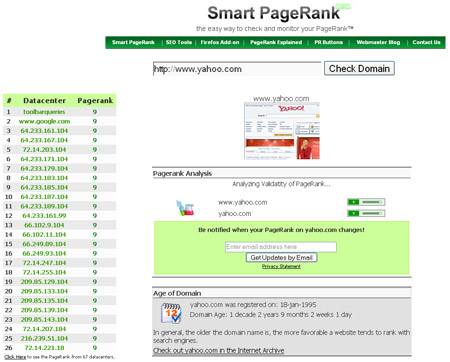Open Smart PageRank menu item
This screenshot has height=362, width=450.
(x=133, y=42)
